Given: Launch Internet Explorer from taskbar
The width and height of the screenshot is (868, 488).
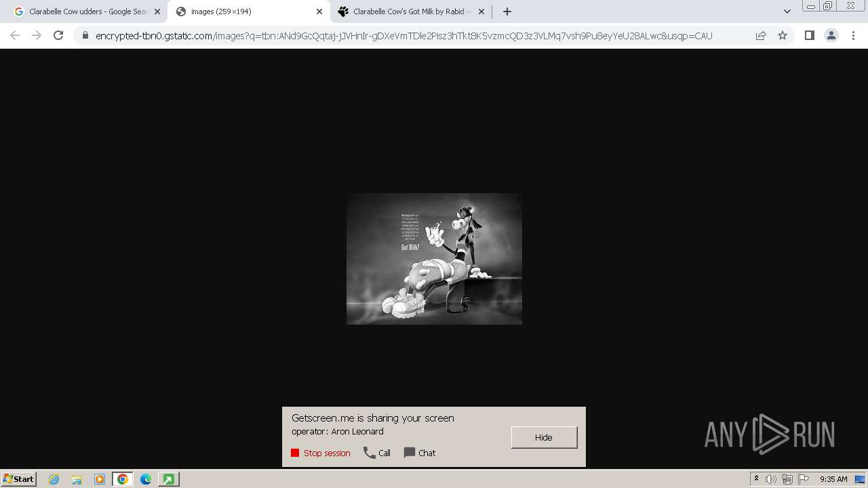Looking at the screenshot, I should pos(54,479).
